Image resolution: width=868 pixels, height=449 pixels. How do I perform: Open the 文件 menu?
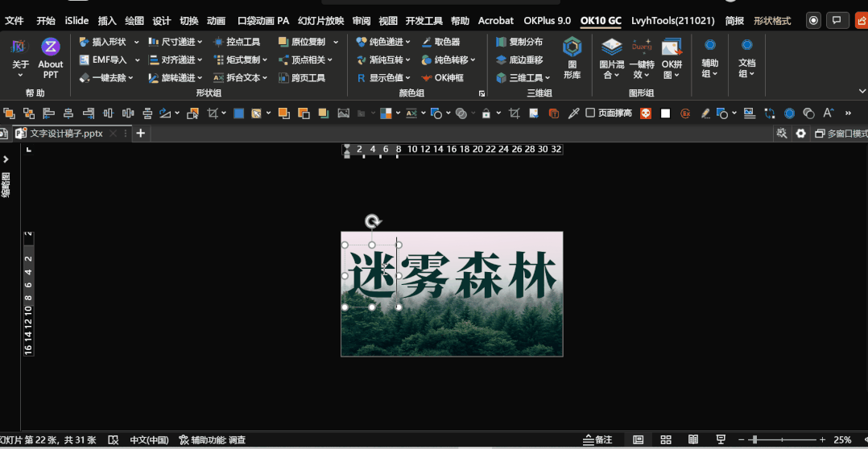(14, 21)
